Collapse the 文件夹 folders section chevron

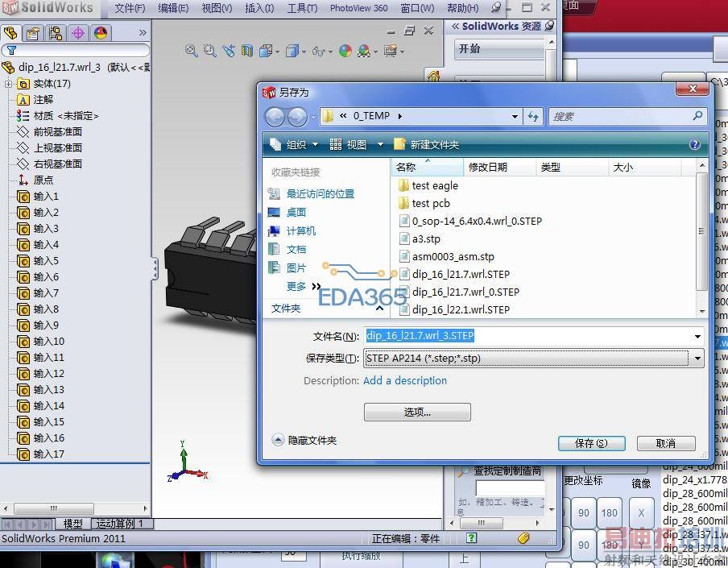point(379,309)
